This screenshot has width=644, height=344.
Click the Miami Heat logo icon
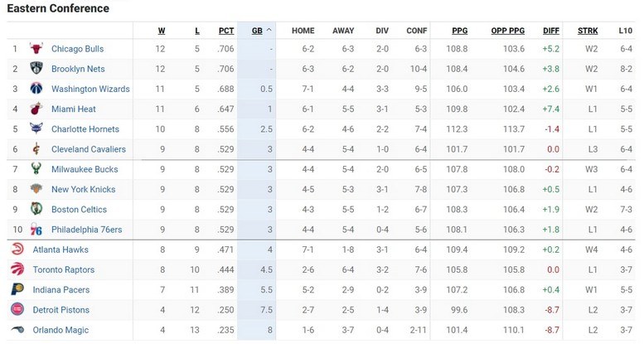(x=36, y=109)
